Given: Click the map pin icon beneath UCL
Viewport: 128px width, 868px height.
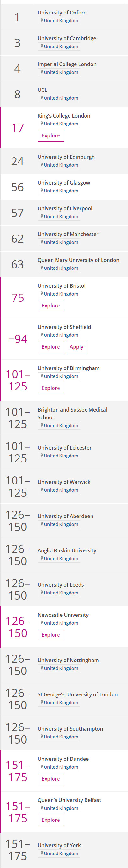Looking at the screenshot, I should [42, 98].
